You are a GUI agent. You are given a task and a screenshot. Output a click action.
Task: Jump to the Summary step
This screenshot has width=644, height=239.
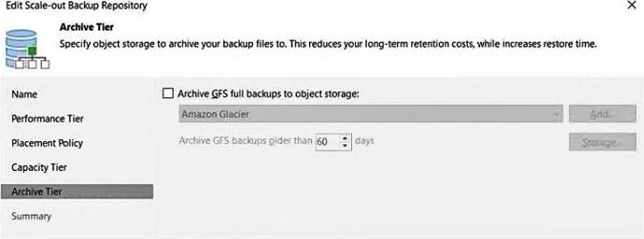point(31,216)
